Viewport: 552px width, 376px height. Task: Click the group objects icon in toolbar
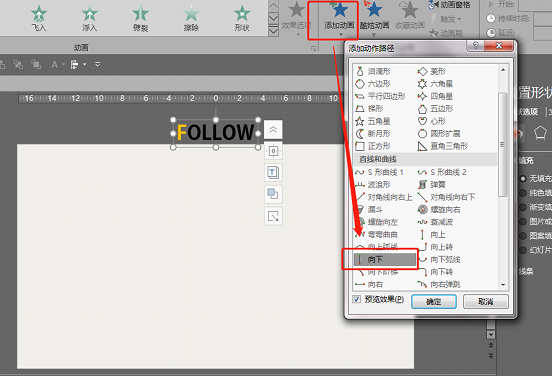[18, 64]
